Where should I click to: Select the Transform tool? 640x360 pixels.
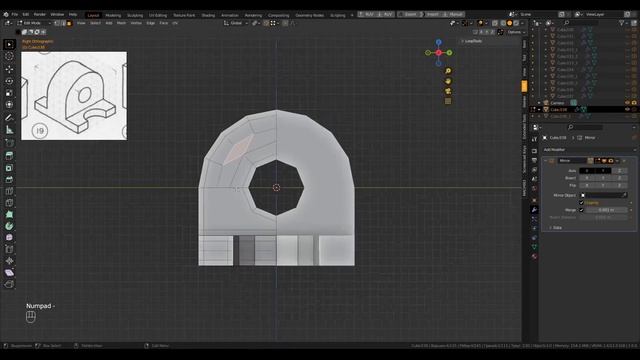(x=9, y=104)
